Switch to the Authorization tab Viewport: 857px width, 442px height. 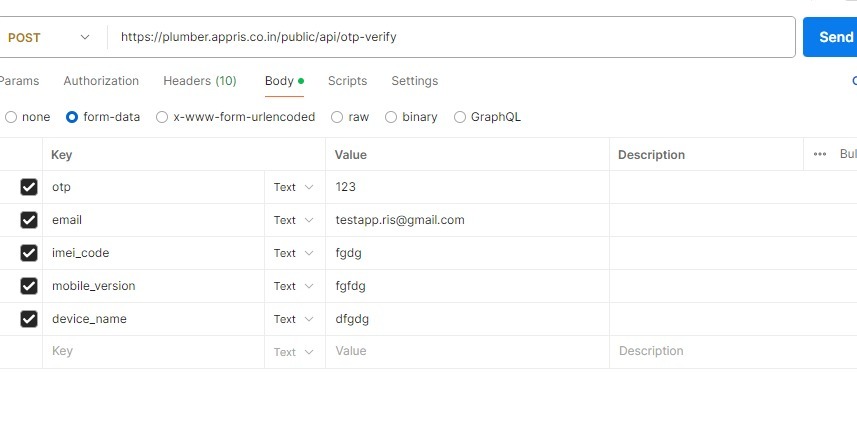pos(101,81)
